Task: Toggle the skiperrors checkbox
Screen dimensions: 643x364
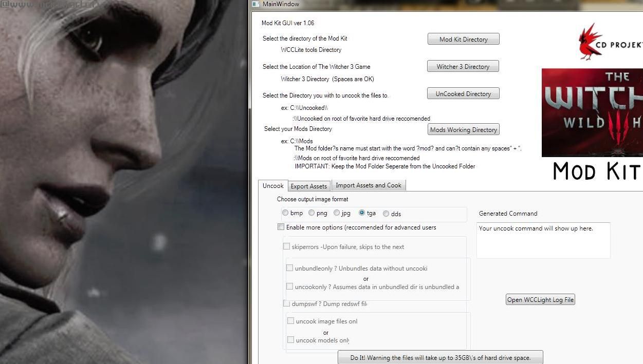Action: [x=286, y=246]
